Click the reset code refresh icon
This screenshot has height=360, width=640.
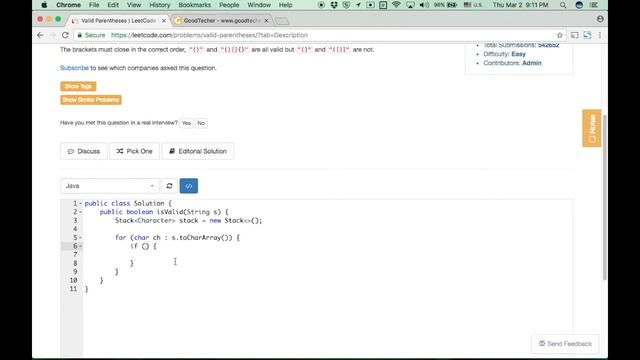point(169,186)
